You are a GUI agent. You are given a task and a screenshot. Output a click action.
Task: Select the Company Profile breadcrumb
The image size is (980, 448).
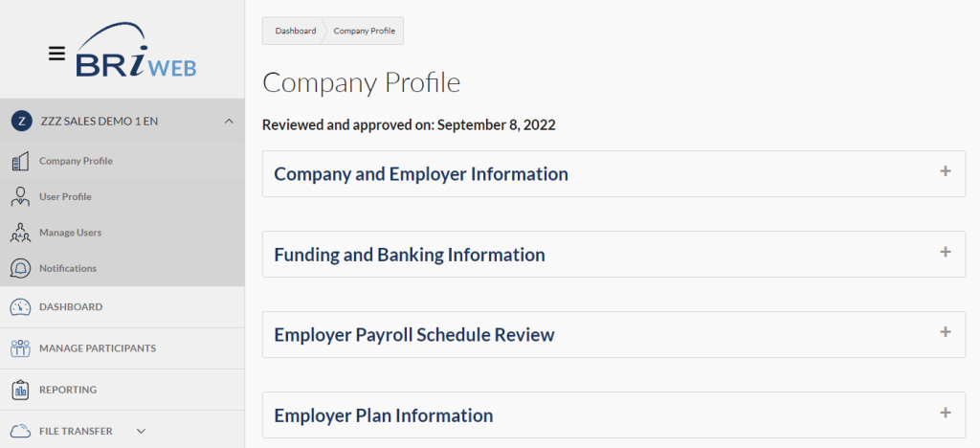[x=365, y=32]
